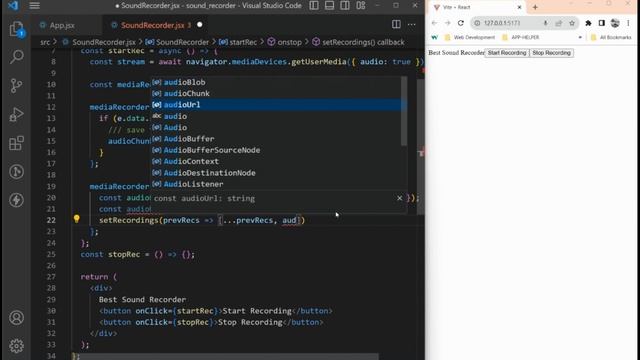Open the Accounts menu icon

pyautogui.click(x=16, y=318)
